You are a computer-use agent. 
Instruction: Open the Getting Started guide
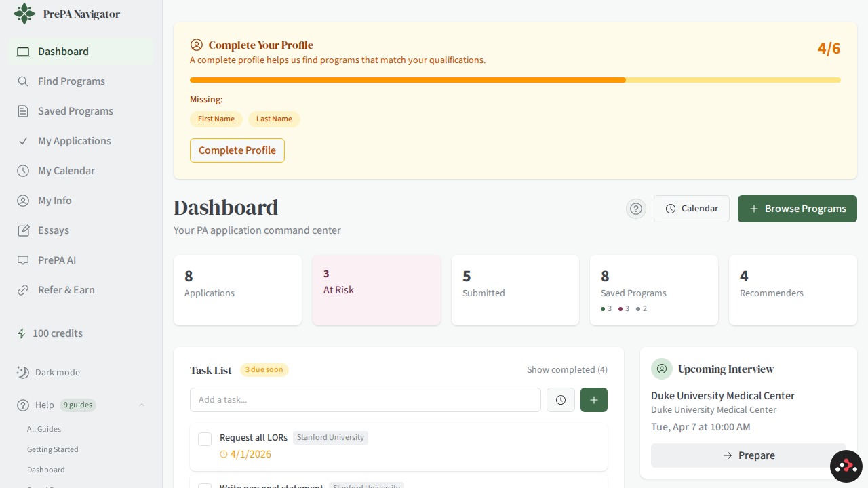[x=53, y=449]
